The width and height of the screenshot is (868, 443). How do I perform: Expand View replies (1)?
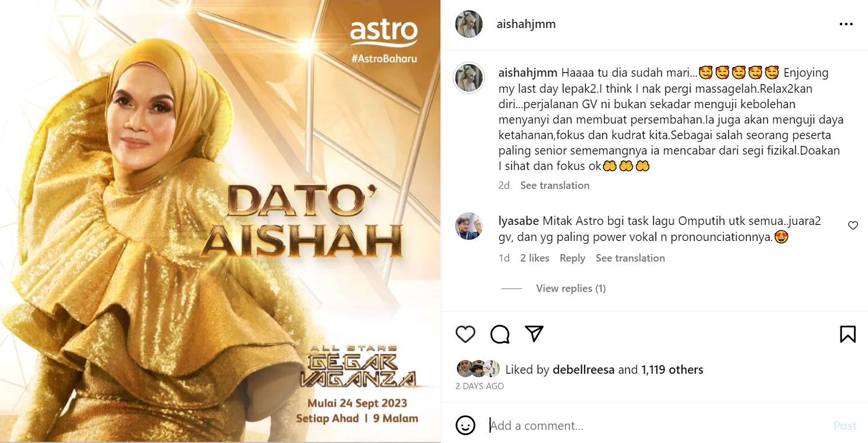[x=571, y=288]
